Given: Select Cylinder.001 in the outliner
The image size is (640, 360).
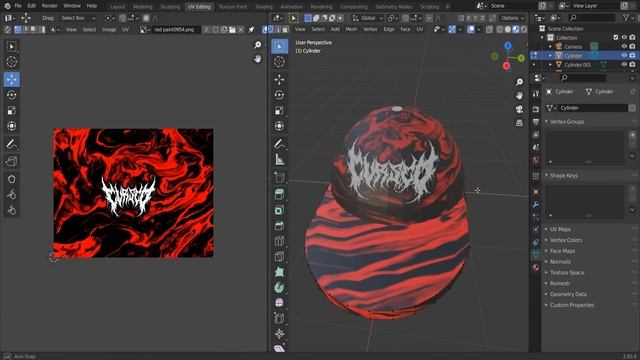Looking at the screenshot, I should [578, 64].
